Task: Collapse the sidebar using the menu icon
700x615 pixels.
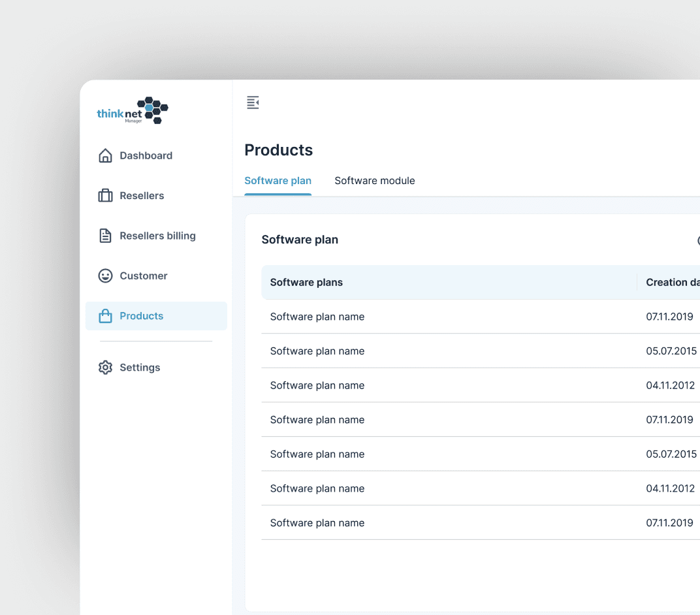Action: [x=253, y=102]
